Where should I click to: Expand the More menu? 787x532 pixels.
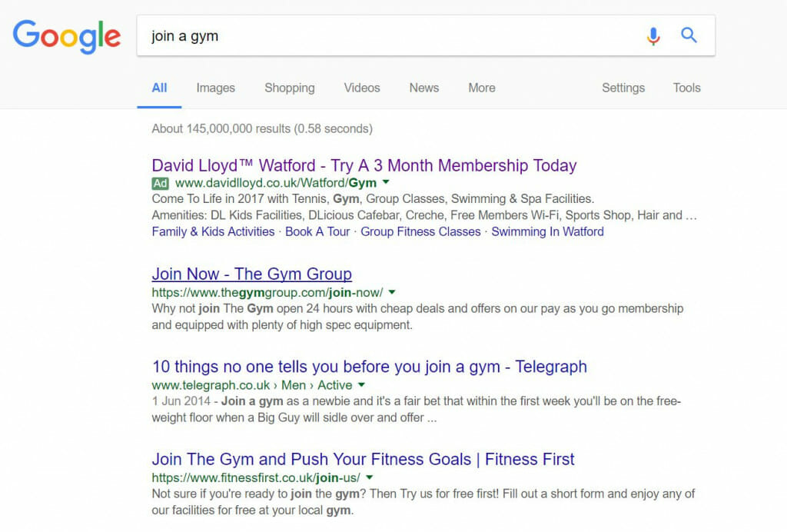482,88
